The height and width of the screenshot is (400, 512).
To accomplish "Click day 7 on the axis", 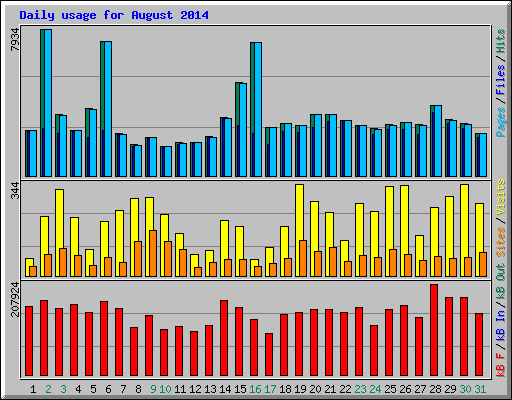I will click(123, 389).
